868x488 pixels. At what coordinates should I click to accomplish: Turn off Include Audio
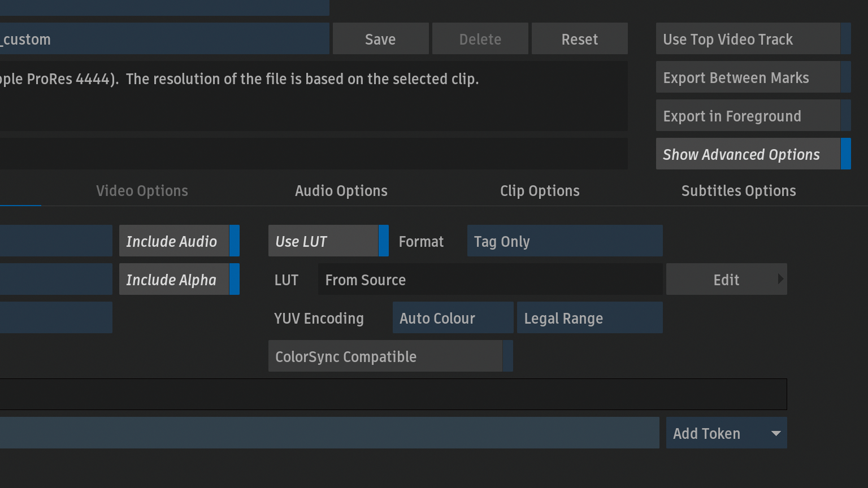(x=179, y=241)
